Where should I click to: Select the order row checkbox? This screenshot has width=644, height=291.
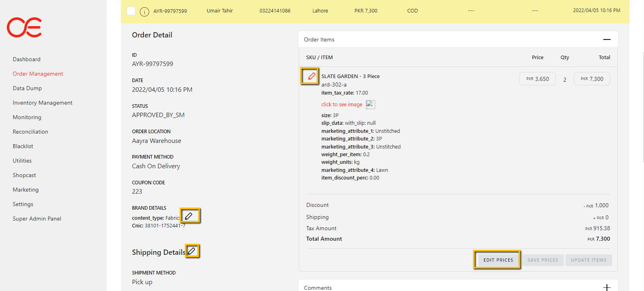point(131,11)
